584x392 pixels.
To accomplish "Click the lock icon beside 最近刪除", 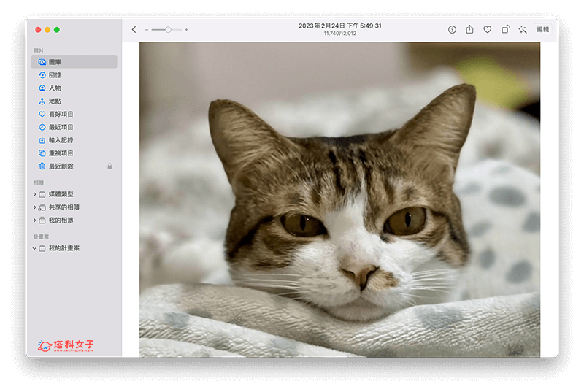I will point(110,166).
